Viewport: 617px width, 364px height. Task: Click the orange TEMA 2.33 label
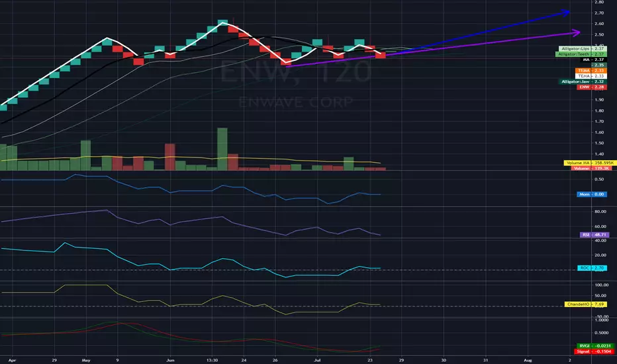click(x=591, y=71)
